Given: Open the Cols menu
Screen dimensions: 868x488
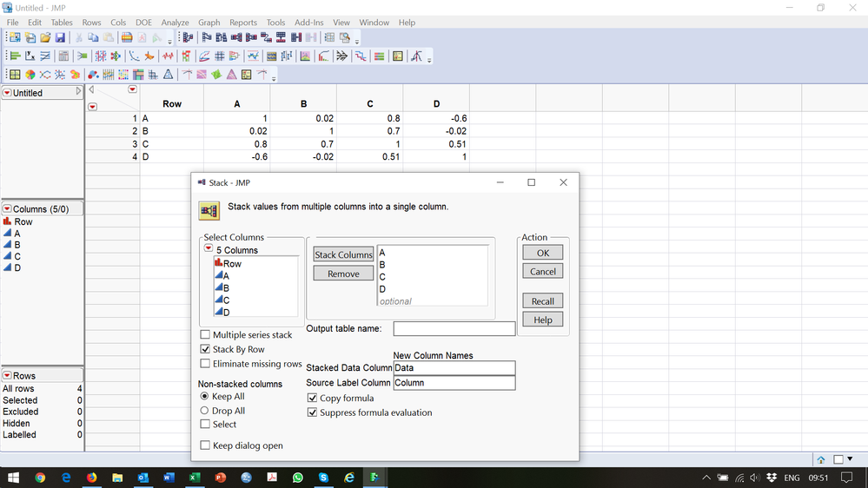Looking at the screenshot, I should (118, 22).
